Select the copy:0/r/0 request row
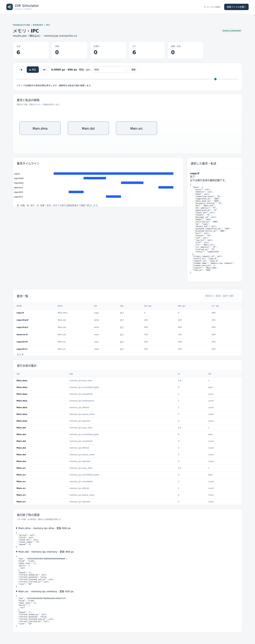 pos(127,342)
